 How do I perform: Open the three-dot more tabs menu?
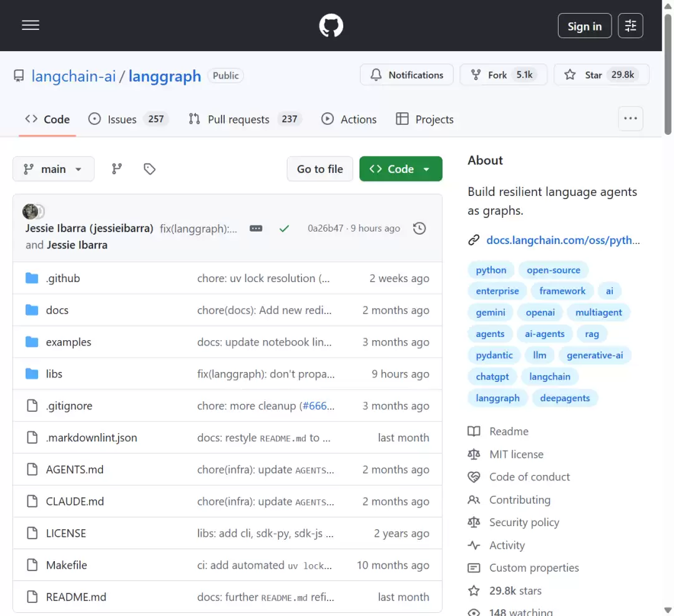tap(630, 119)
